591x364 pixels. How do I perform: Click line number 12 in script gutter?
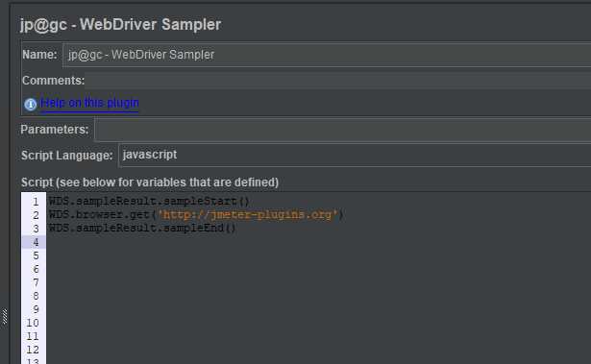33,350
